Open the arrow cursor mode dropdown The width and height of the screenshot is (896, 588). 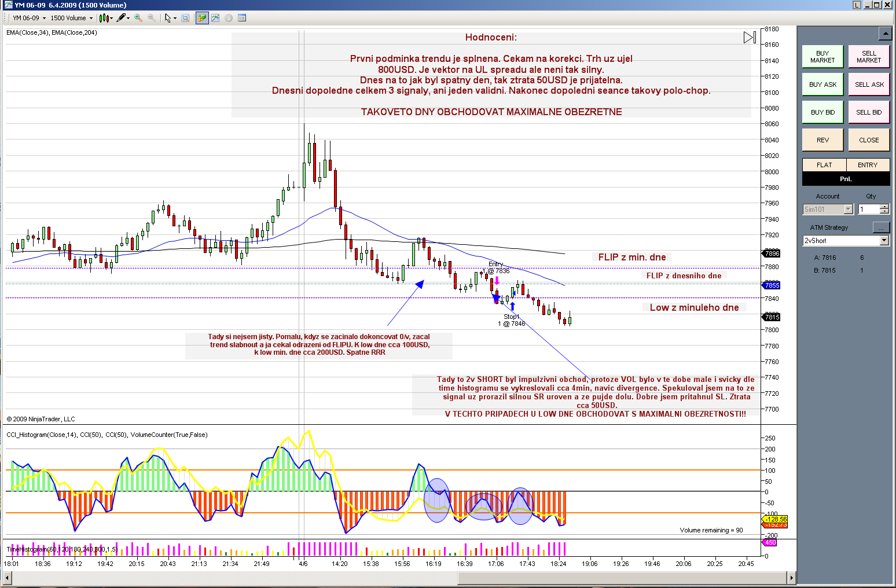(170, 18)
